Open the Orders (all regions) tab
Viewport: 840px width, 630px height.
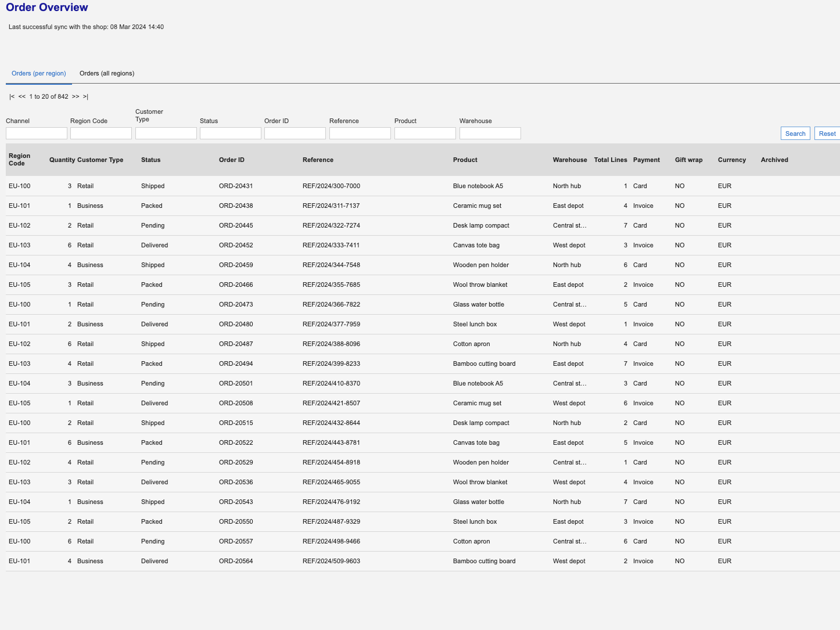[x=107, y=73]
